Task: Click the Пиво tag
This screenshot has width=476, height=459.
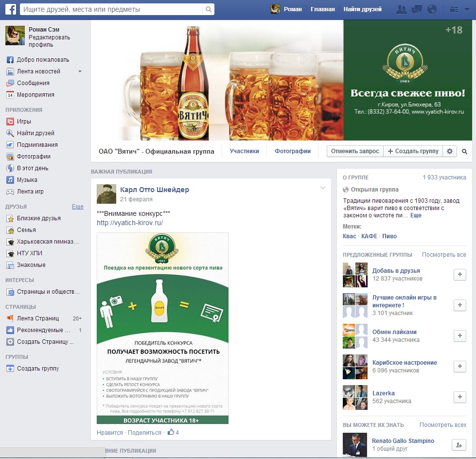Action: (389, 236)
